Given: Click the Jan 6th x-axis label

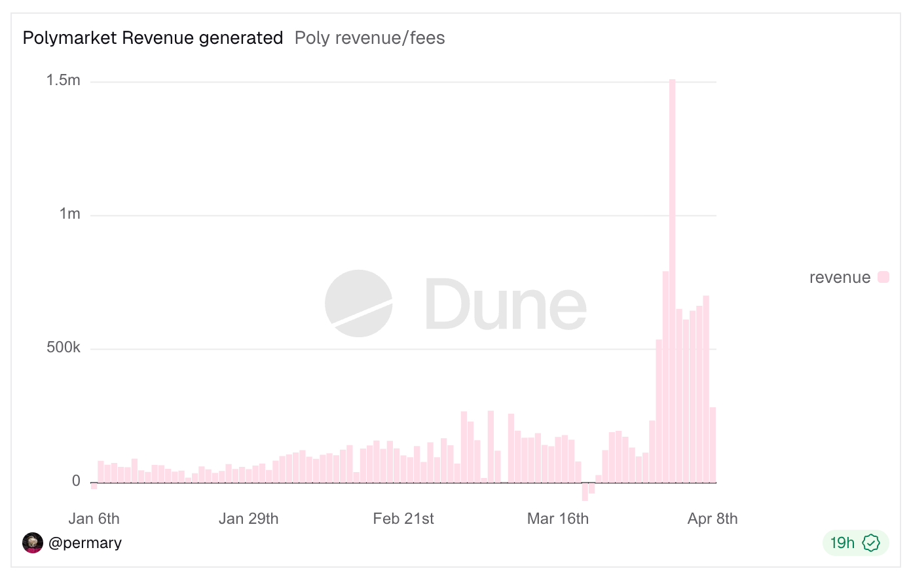Looking at the screenshot, I should 94,519.
